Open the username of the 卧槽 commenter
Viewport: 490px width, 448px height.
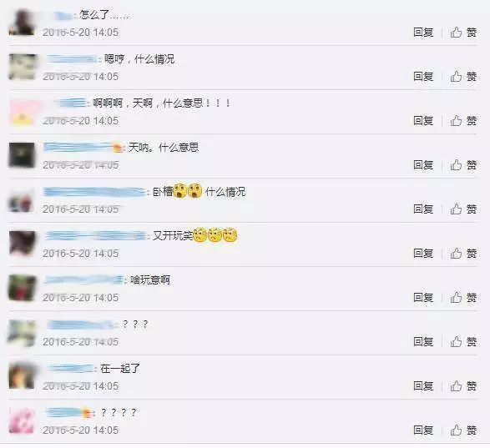point(93,192)
